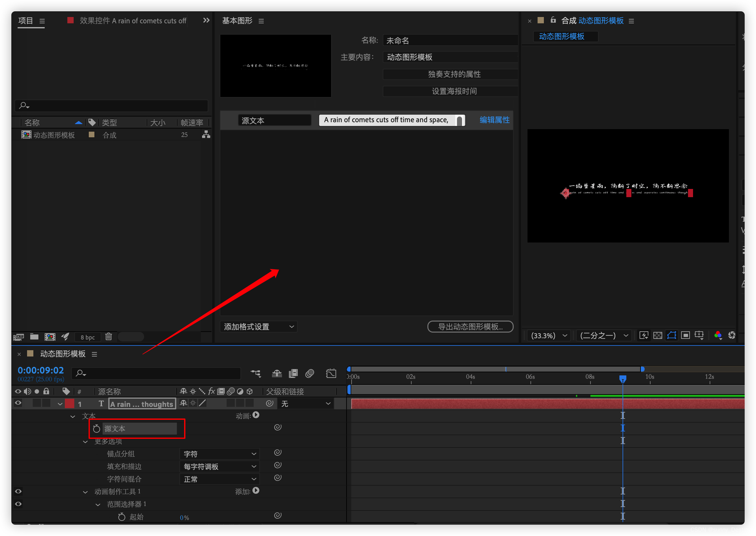Open grid and guide options icon

tap(699, 336)
